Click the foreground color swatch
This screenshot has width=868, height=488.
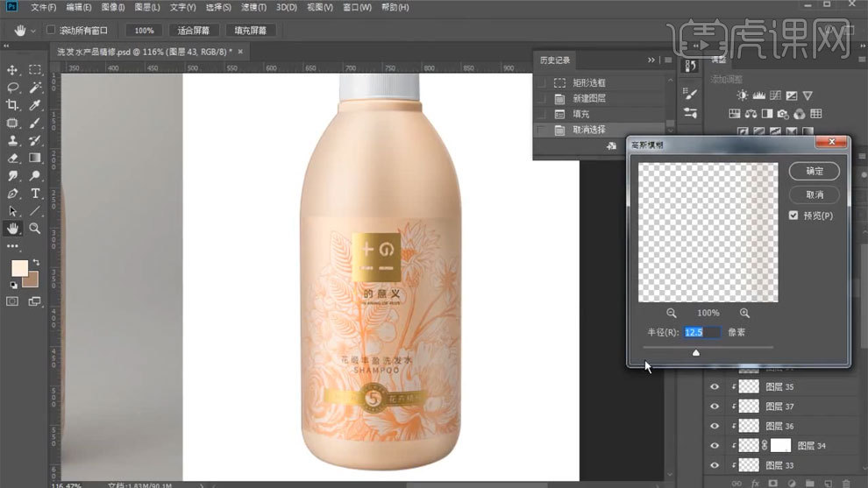[20, 268]
